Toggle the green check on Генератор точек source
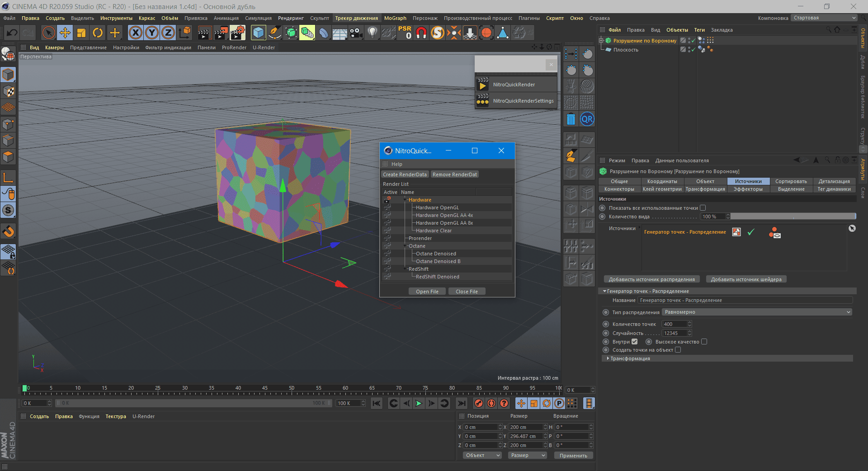This screenshot has height=471, width=868. click(x=751, y=232)
